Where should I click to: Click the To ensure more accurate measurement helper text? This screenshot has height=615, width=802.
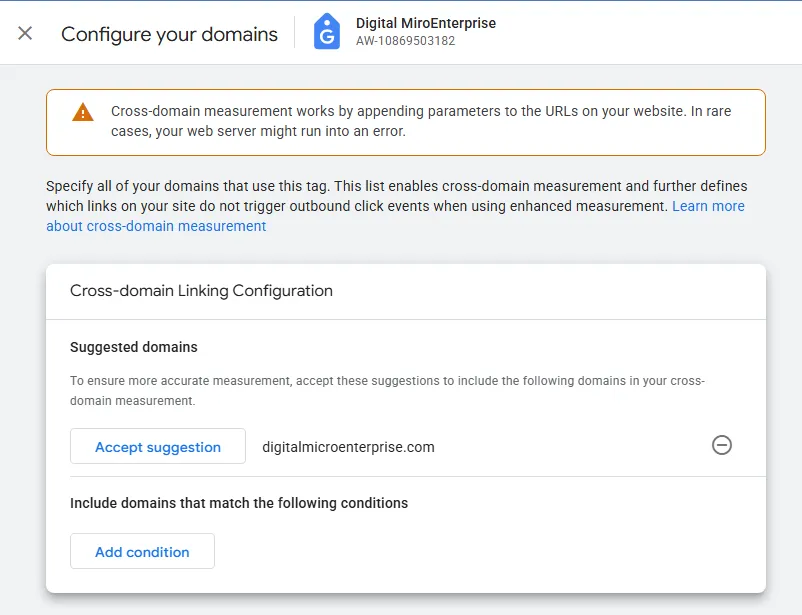point(387,390)
